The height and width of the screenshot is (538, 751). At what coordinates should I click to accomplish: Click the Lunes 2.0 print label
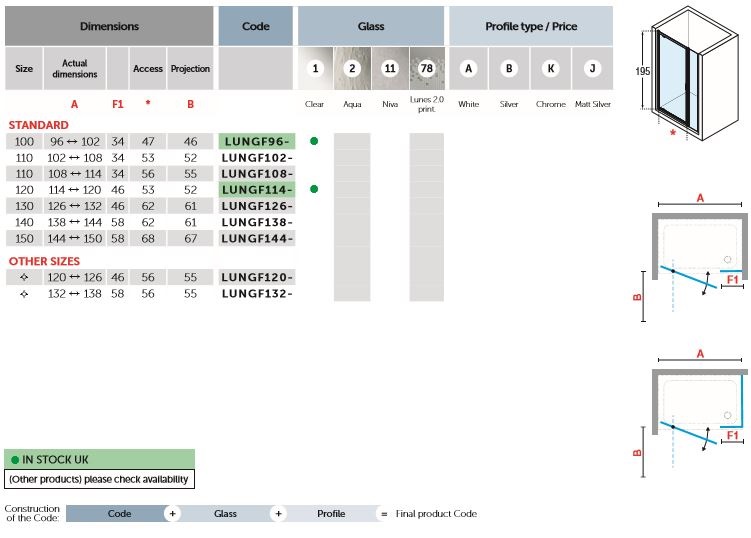[x=427, y=104]
